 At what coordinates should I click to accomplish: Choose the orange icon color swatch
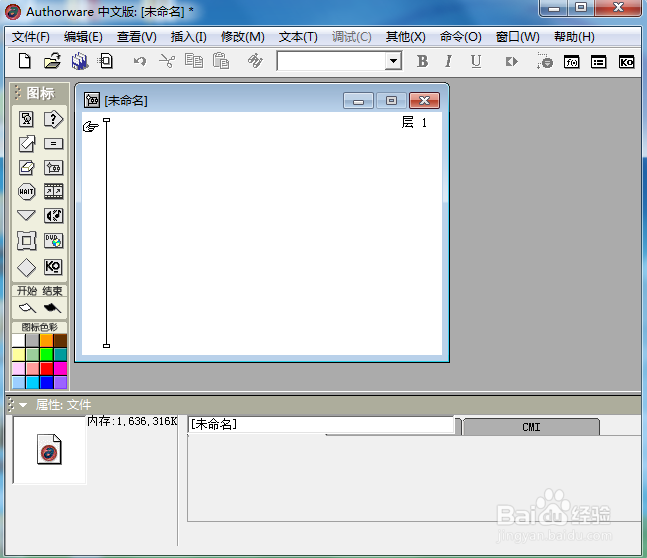coord(47,341)
